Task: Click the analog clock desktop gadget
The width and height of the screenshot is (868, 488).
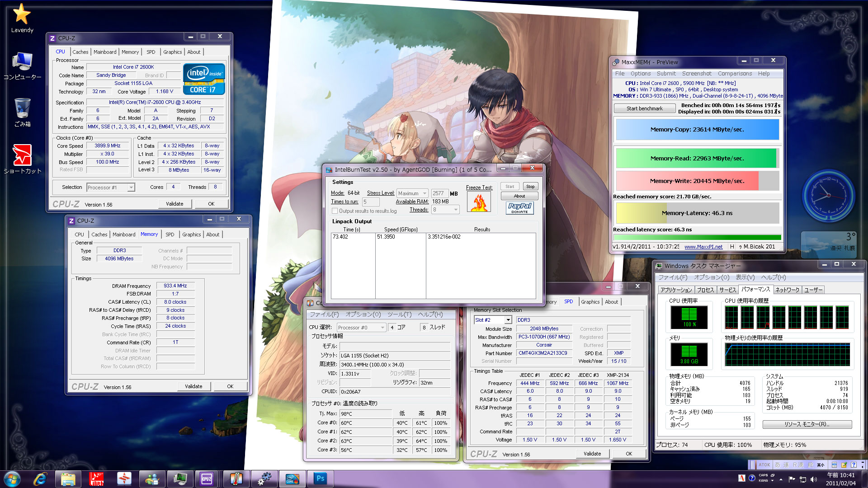Action: pyautogui.click(x=828, y=196)
